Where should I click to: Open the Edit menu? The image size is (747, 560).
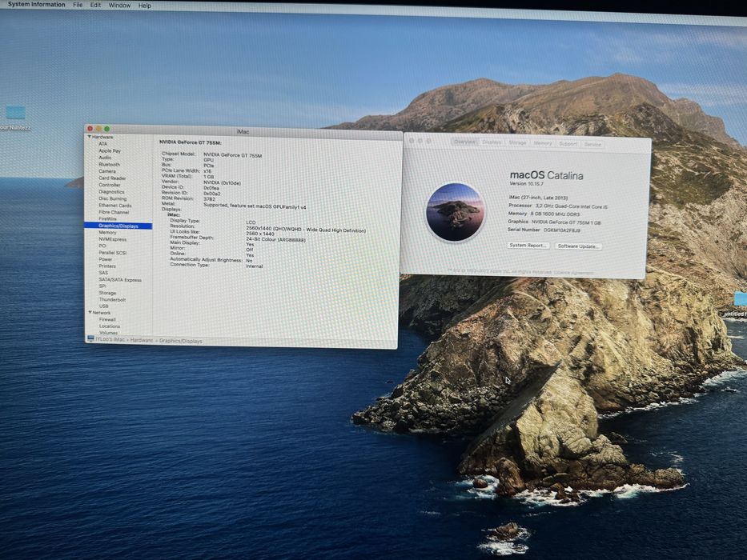coord(96,5)
